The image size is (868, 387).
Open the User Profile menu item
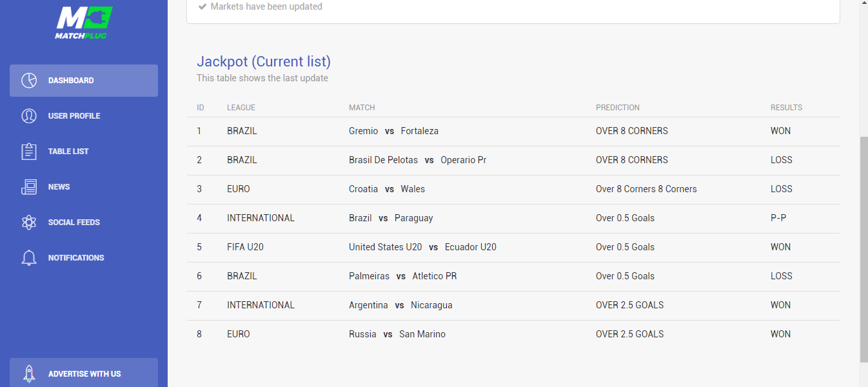(84, 116)
